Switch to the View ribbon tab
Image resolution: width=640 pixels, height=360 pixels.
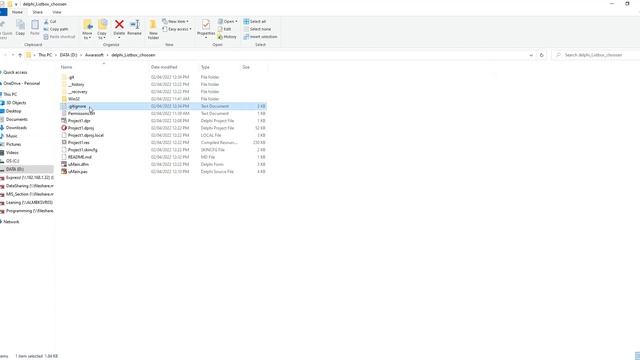tap(57, 12)
